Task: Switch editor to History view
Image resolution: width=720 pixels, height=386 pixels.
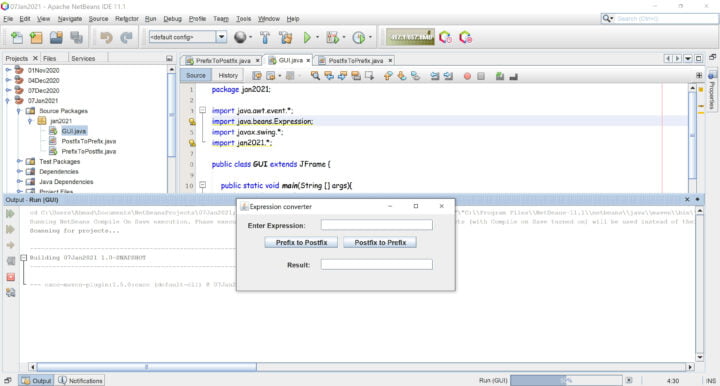Action: coord(228,75)
